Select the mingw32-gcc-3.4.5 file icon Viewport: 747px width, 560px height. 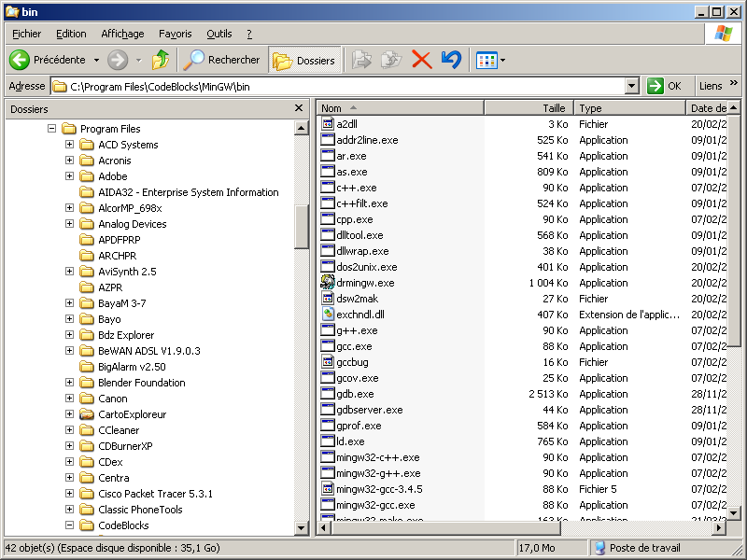(328, 489)
